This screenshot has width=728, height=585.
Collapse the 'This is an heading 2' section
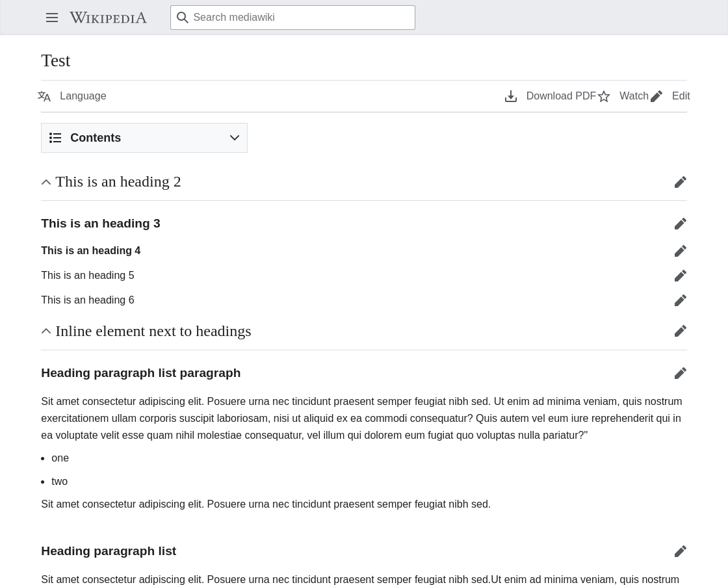pos(46,182)
